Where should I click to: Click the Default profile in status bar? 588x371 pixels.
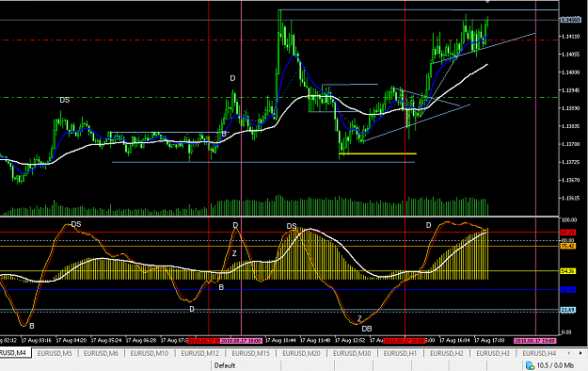click(225, 365)
